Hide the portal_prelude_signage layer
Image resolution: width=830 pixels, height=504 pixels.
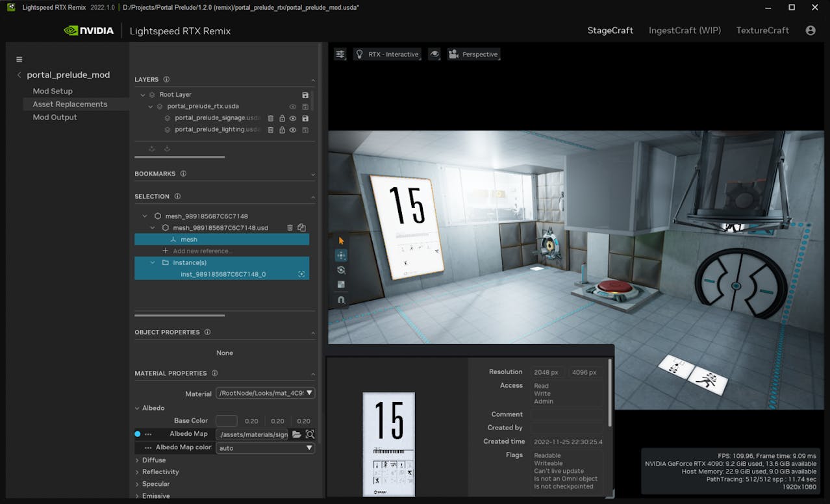coord(293,118)
